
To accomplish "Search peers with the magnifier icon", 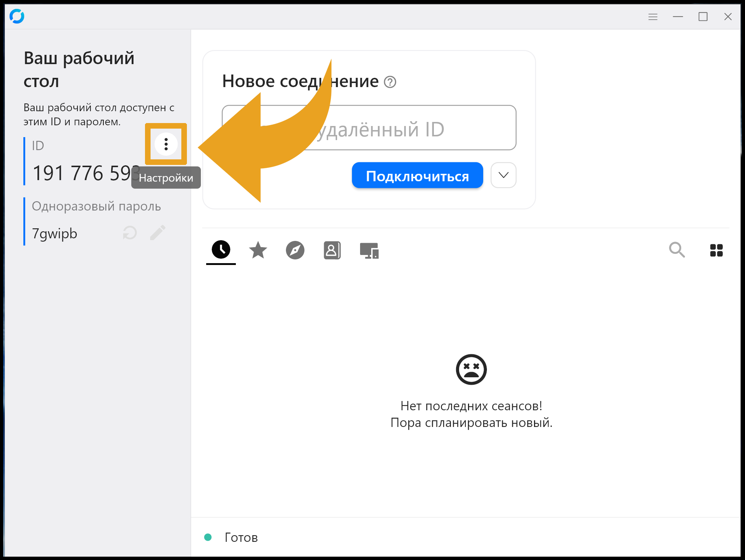I will pos(676,250).
